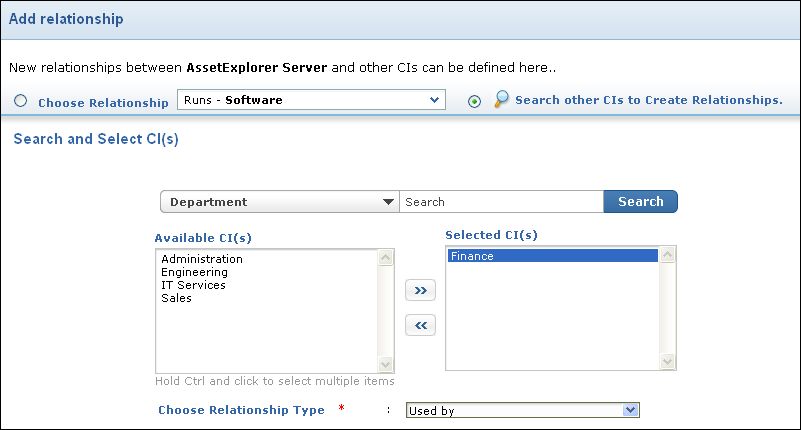Move item back to Available CI(s) list
Screen dimensions: 801x430
(420, 325)
